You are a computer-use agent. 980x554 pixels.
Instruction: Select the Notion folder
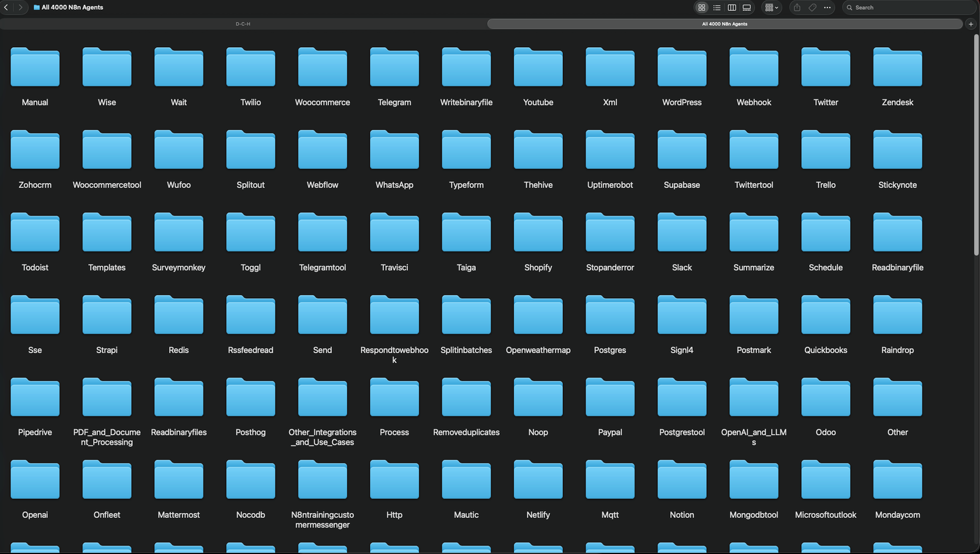coord(682,481)
